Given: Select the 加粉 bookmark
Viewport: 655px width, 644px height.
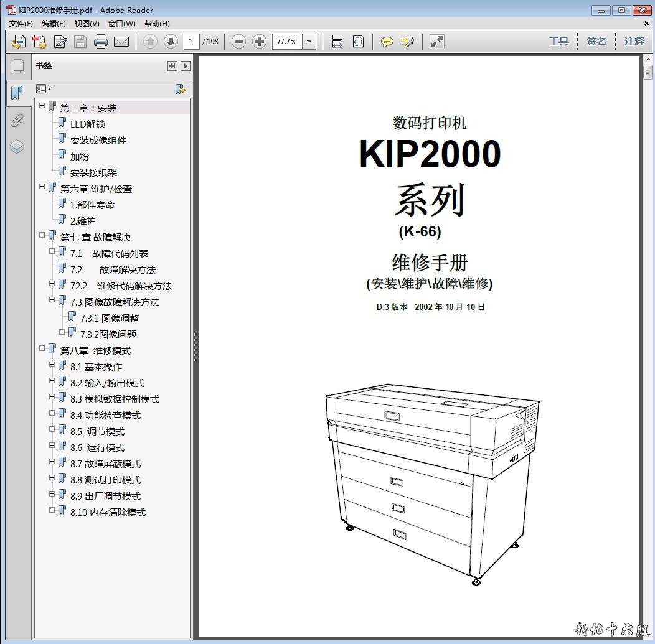Looking at the screenshot, I should (x=79, y=157).
